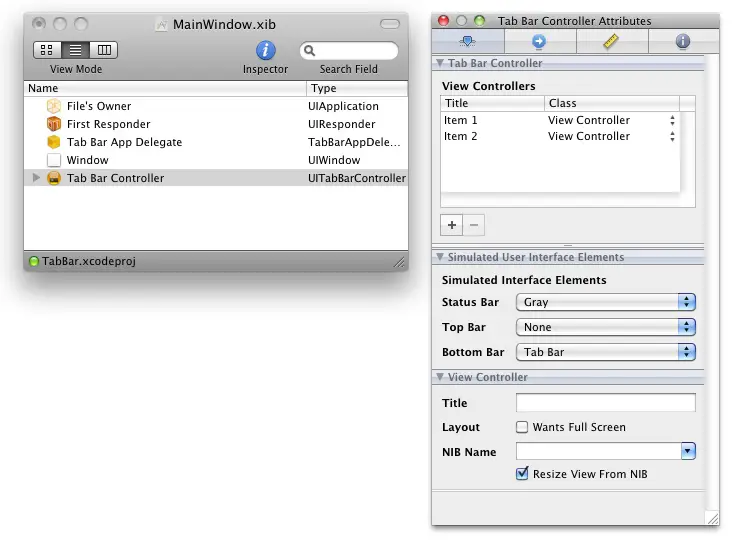The height and width of the screenshot is (544, 736).
Task: Click the Type column header
Action: 357,88
